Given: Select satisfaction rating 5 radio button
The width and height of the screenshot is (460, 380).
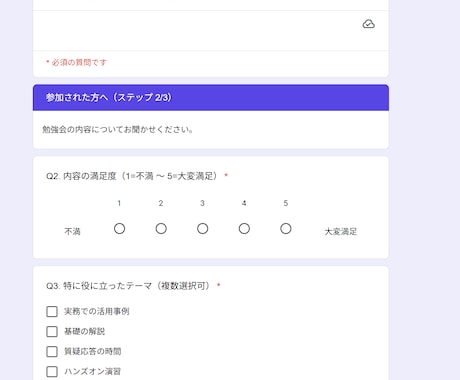Looking at the screenshot, I should (286, 229).
